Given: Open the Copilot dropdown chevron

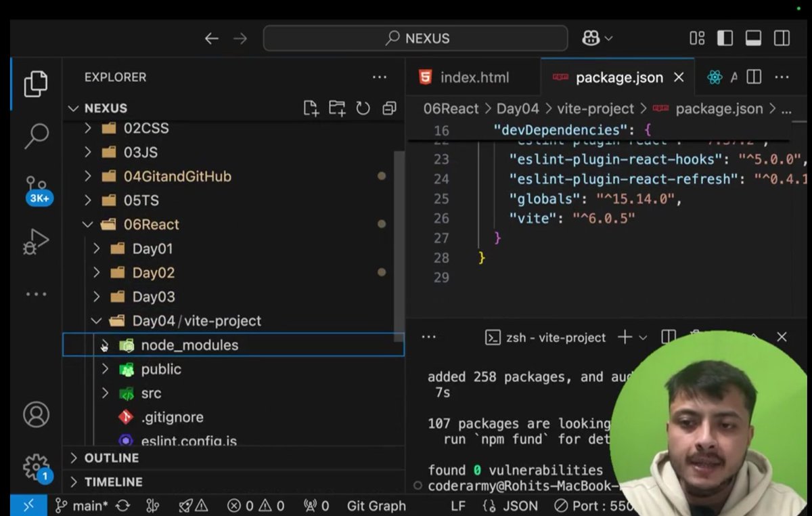Looking at the screenshot, I should [x=608, y=39].
